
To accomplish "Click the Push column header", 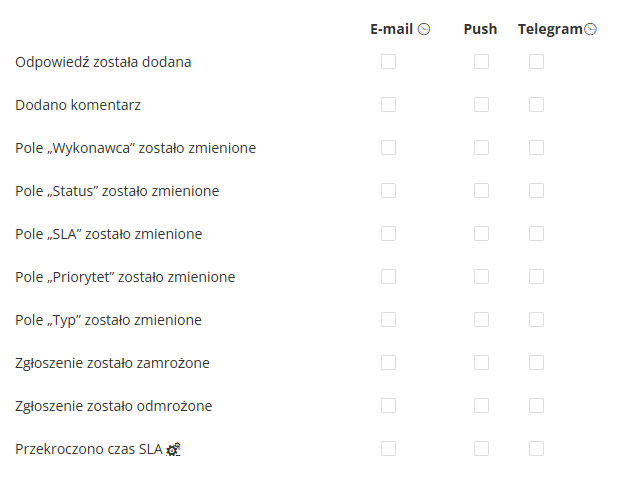I will pyautogui.click(x=481, y=29).
